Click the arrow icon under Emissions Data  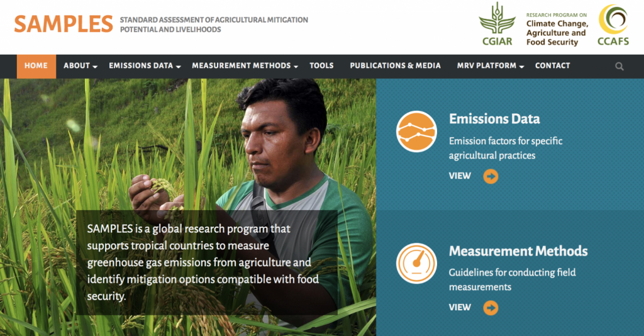click(x=491, y=176)
